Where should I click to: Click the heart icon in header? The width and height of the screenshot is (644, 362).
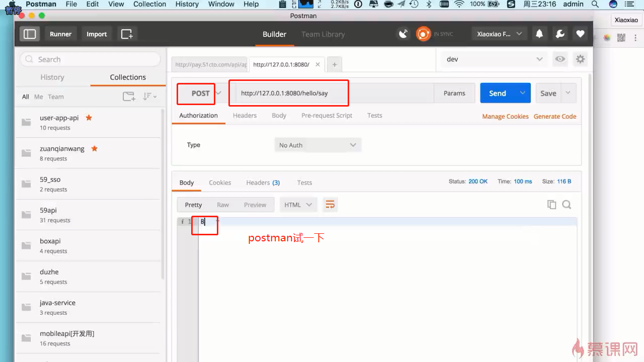(580, 34)
